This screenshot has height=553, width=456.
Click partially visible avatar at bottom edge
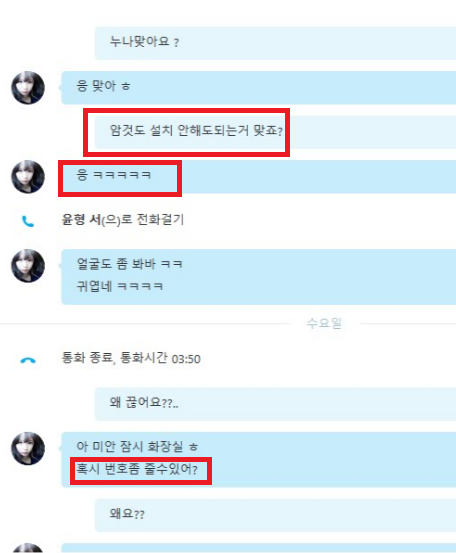28,548
